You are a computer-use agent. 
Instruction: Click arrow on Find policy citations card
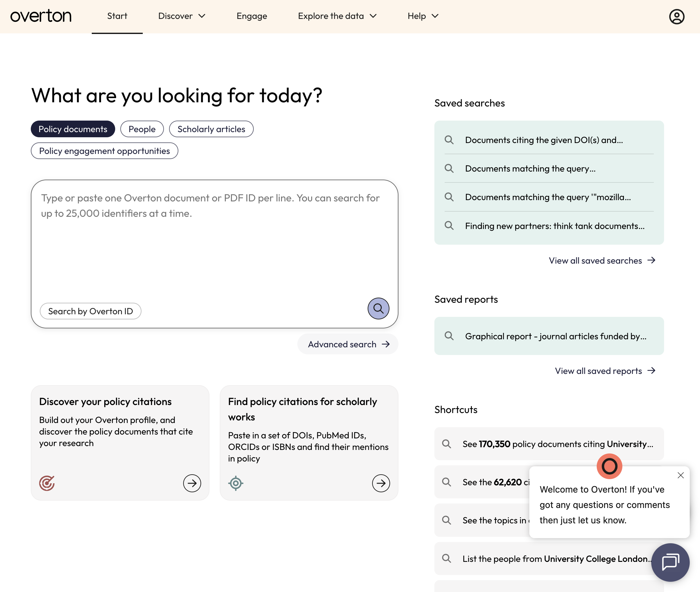[x=381, y=483]
